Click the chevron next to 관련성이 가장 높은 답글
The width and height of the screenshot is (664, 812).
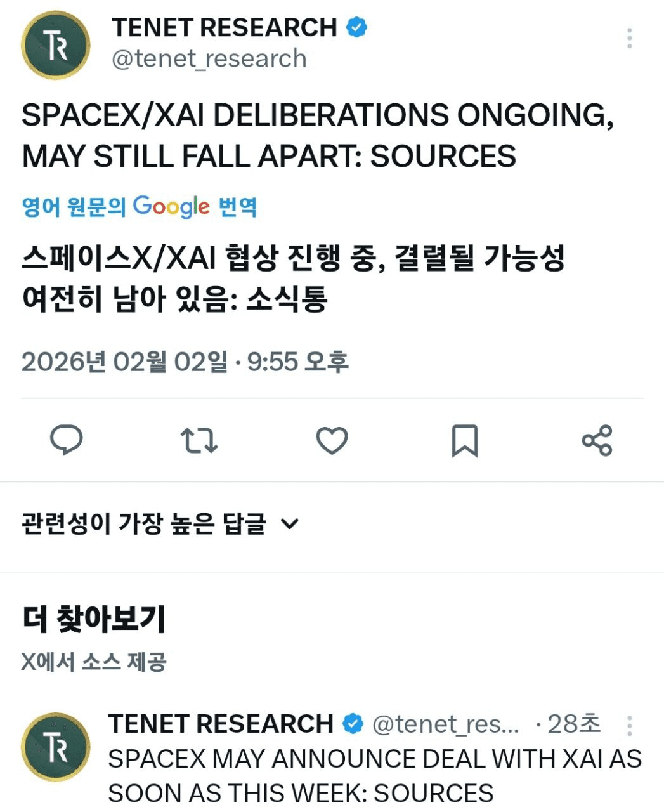[289, 524]
